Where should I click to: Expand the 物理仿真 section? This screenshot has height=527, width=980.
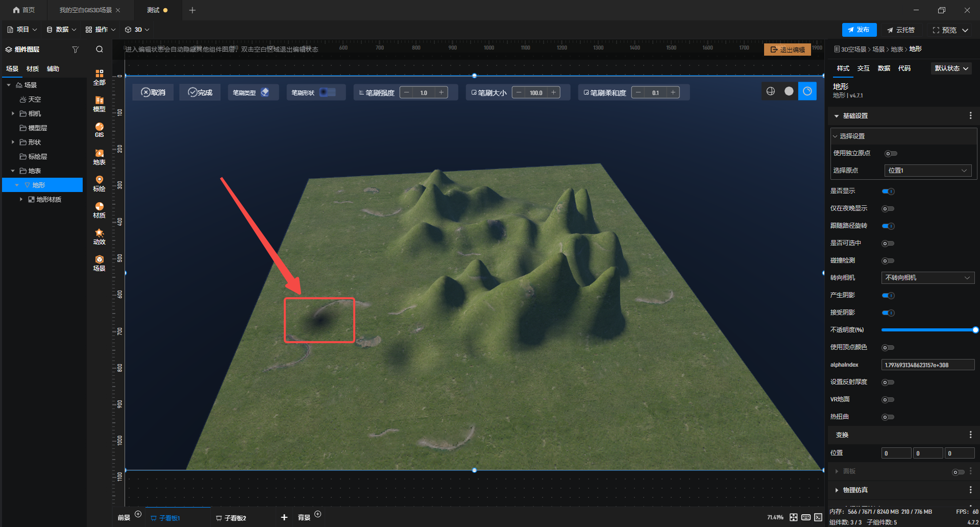837,490
